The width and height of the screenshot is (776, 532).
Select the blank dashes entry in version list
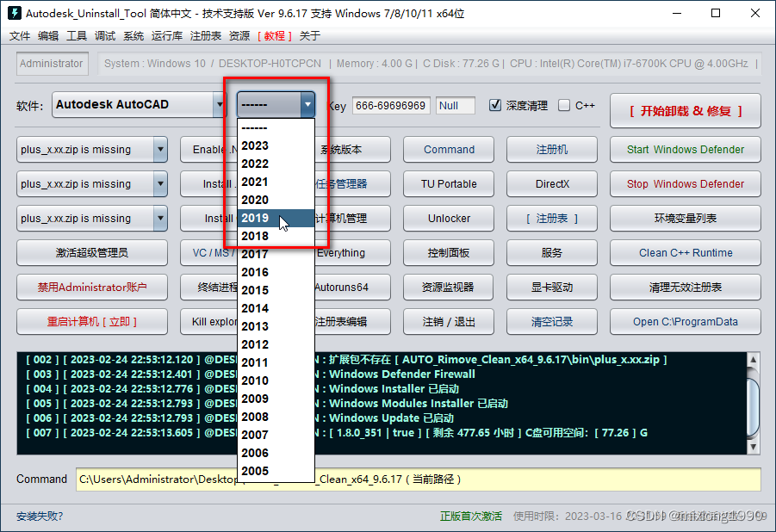[276, 127]
